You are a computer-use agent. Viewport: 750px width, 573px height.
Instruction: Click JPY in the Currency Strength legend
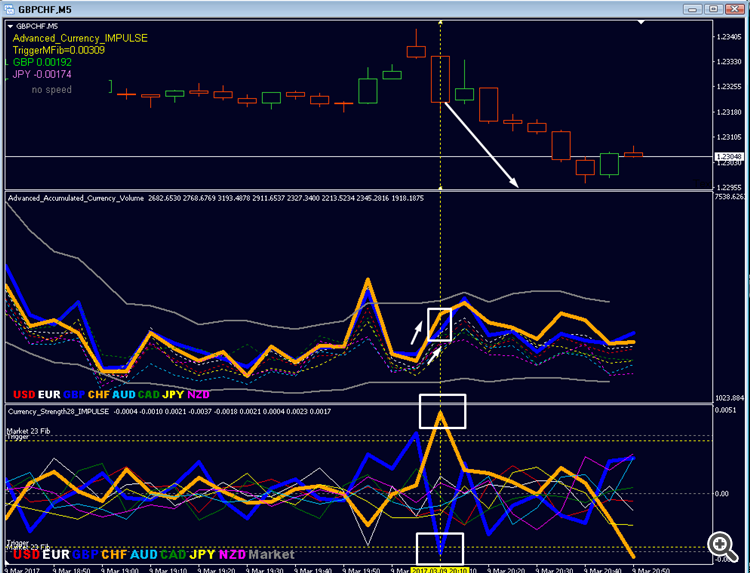point(203,555)
